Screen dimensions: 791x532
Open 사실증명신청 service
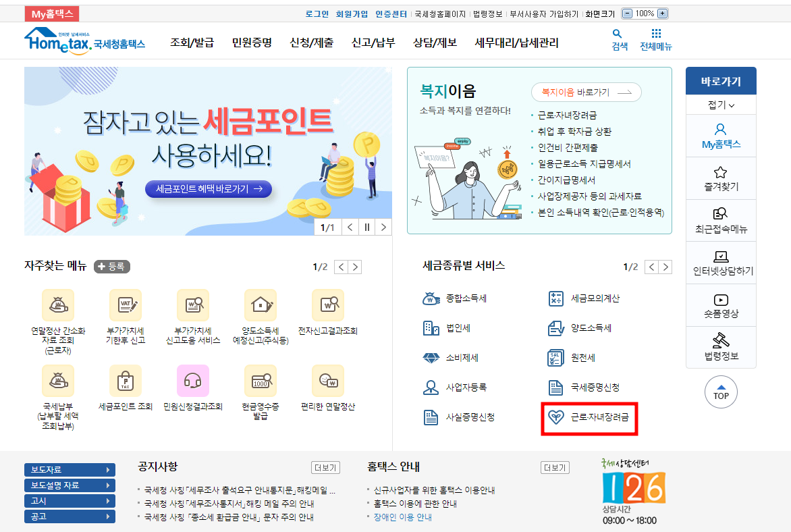458,417
